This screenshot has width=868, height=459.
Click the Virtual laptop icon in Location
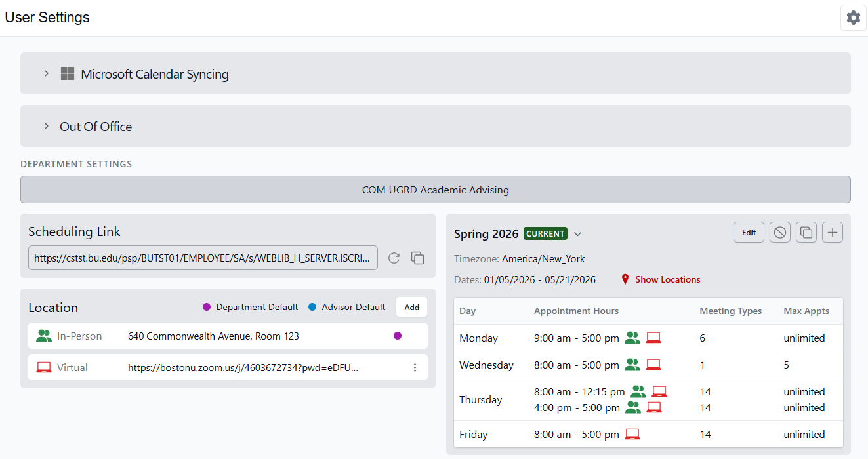click(x=44, y=367)
